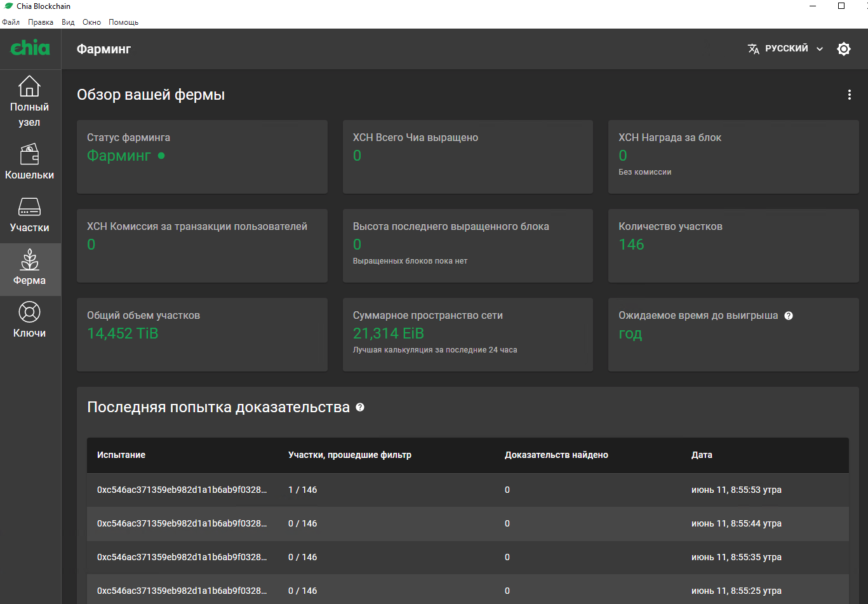Click the Chia logo in sidebar
The image size is (868, 604).
(30, 48)
